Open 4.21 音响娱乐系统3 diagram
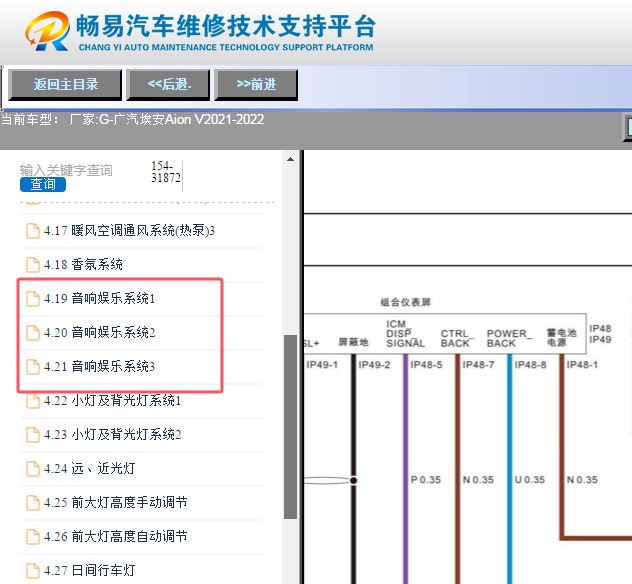 100,366
